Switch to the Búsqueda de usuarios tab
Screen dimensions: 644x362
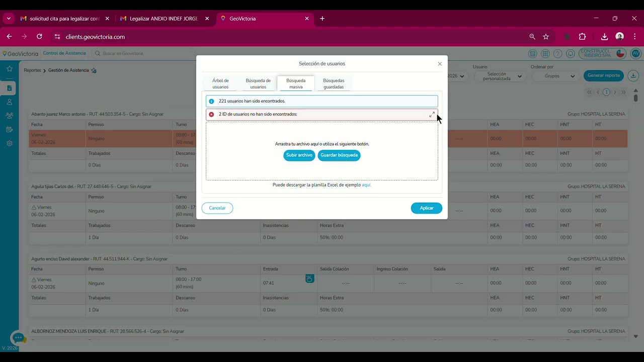pos(258,83)
